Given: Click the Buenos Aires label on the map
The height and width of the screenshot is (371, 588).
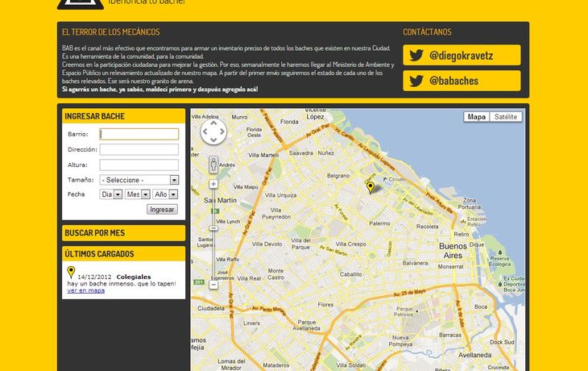Looking at the screenshot, I should coord(453,251).
